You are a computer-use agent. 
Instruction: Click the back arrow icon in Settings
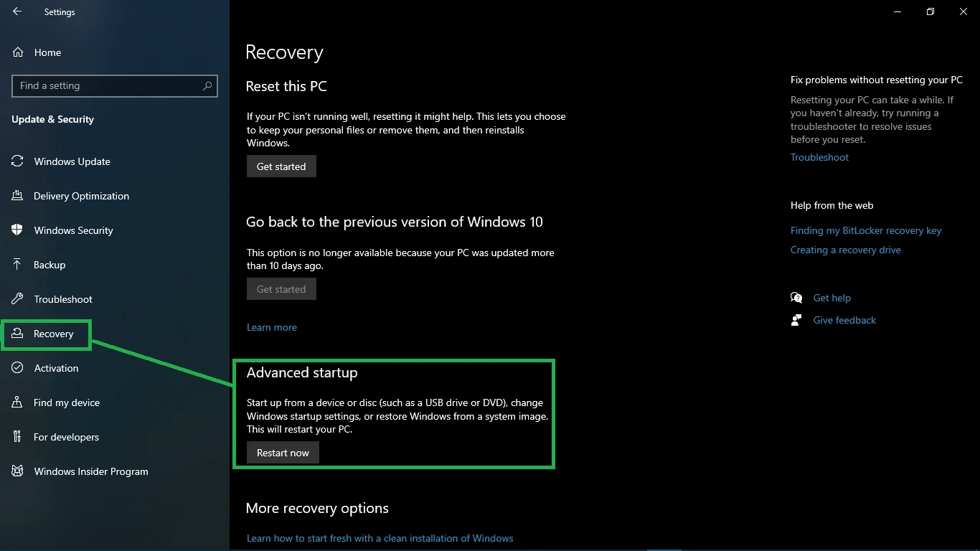tap(17, 11)
